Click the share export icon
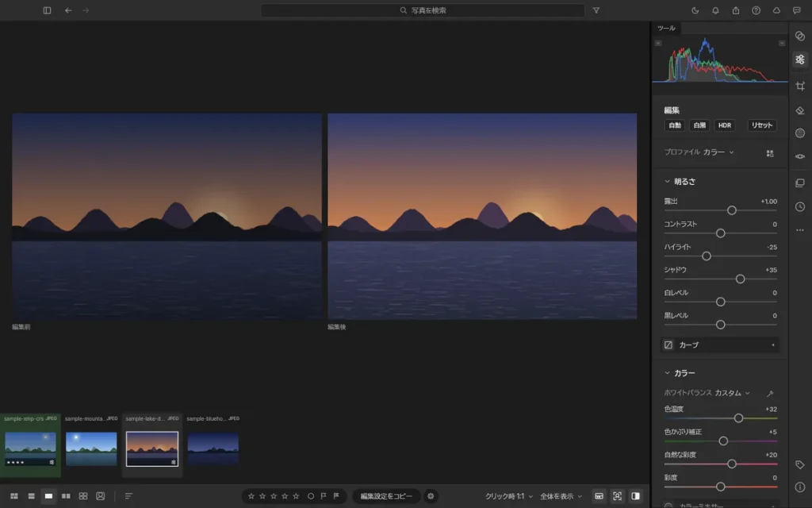812x508 pixels. click(x=735, y=10)
